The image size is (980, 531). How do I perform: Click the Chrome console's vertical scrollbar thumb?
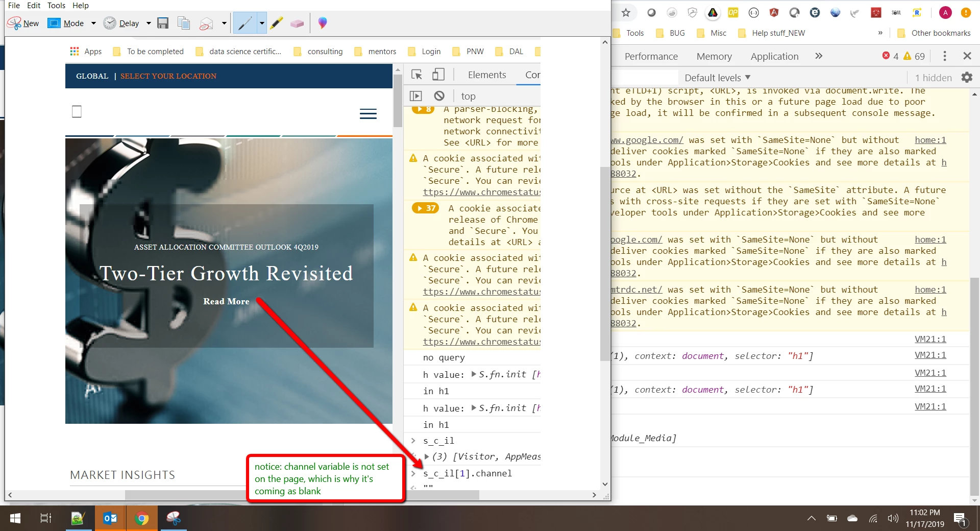(x=974, y=385)
